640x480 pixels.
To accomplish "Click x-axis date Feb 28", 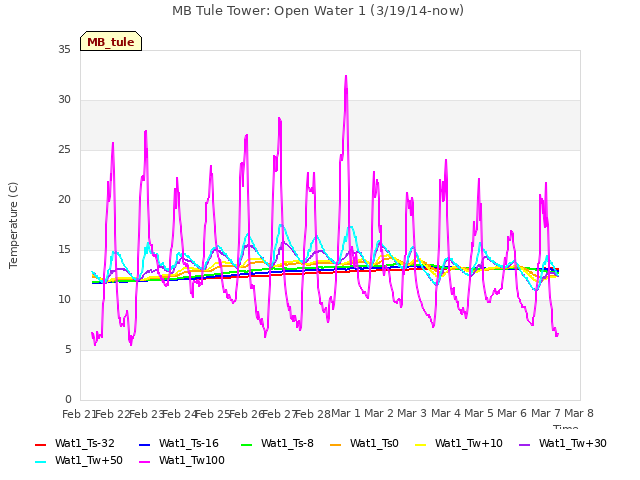I will coord(313,414).
